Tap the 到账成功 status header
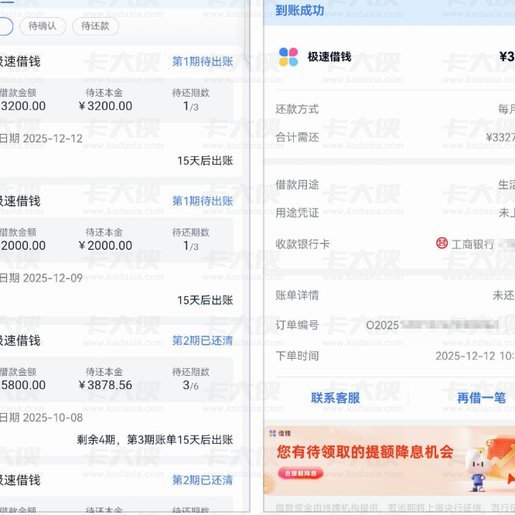Screen dimensions: 515x515 click(300, 11)
